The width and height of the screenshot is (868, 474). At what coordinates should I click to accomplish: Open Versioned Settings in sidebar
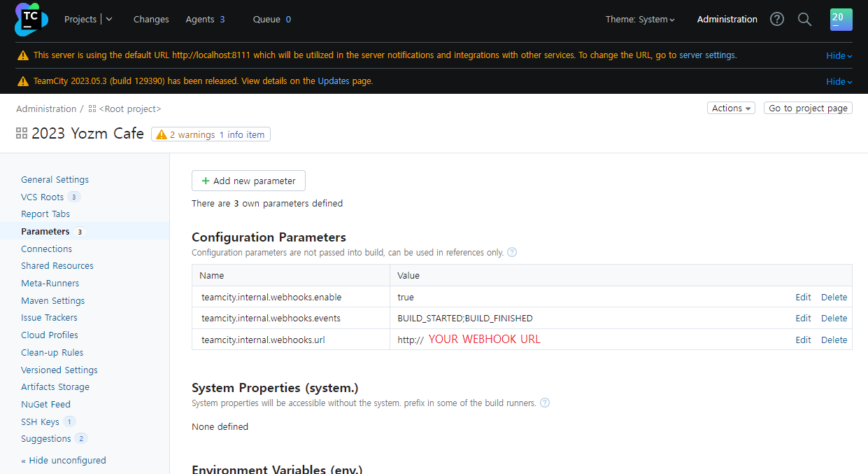click(59, 370)
